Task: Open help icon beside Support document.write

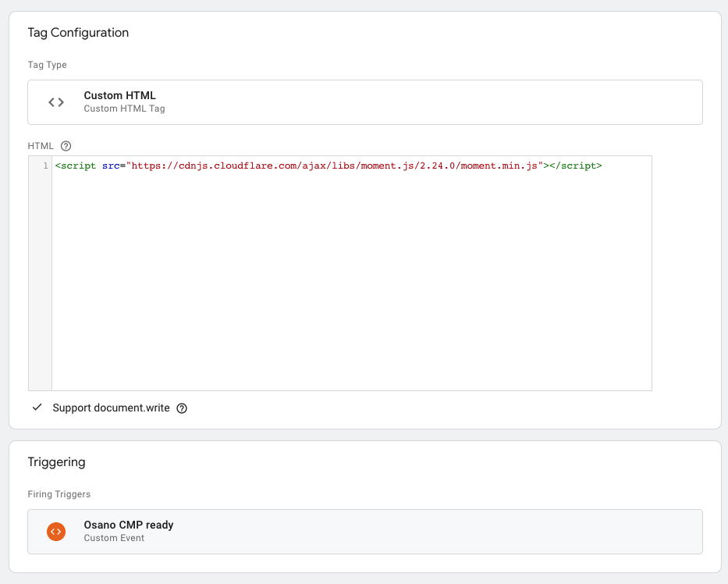Action: pos(182,408)
